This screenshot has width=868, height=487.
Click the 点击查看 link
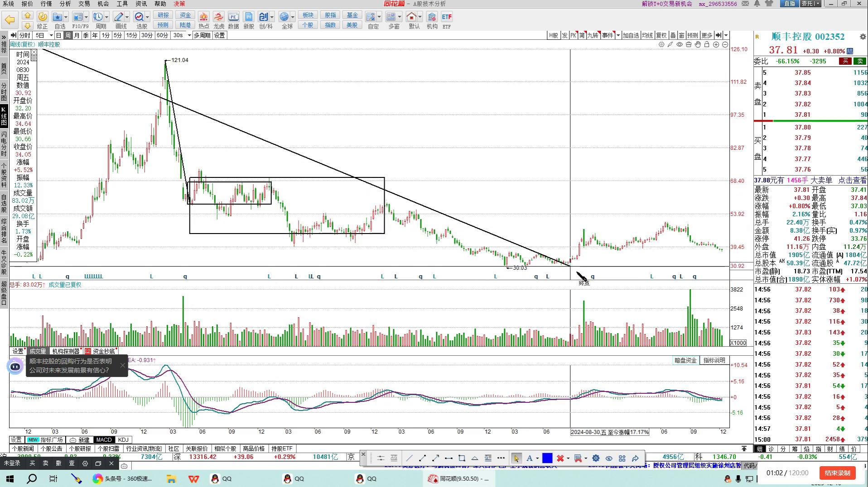tap(852, 180)
